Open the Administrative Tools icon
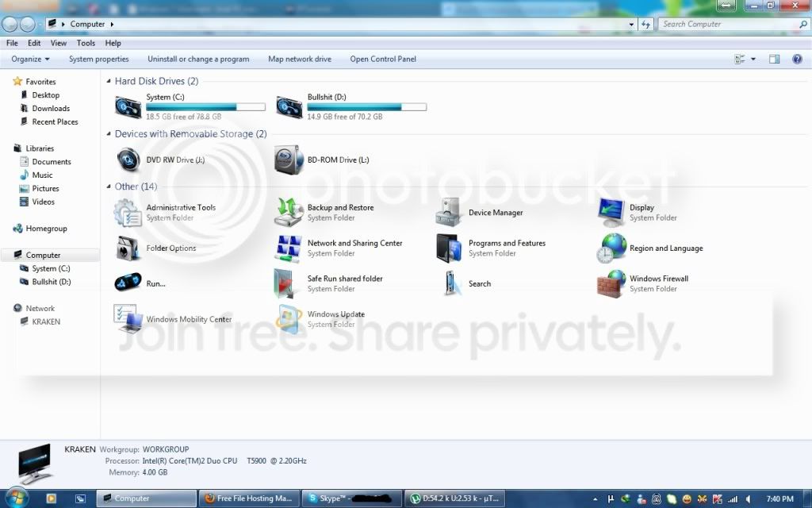Viewport: 812px width, 508px height. (128, 213)
